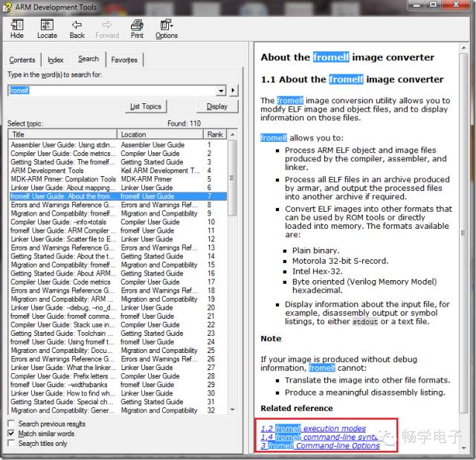
Task: Open the fromelf execution modes link
Action: coord(313,428)
